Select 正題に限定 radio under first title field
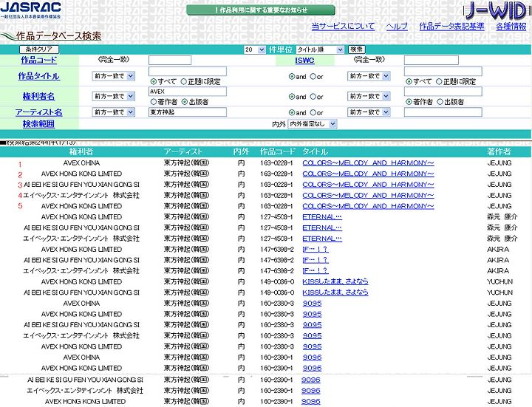 (183, 81)
